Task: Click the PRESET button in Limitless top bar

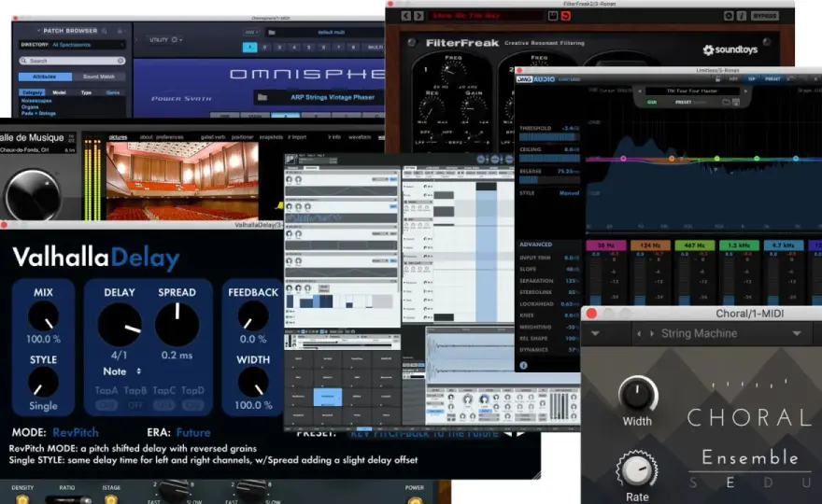Action: [x=772, y=79]
